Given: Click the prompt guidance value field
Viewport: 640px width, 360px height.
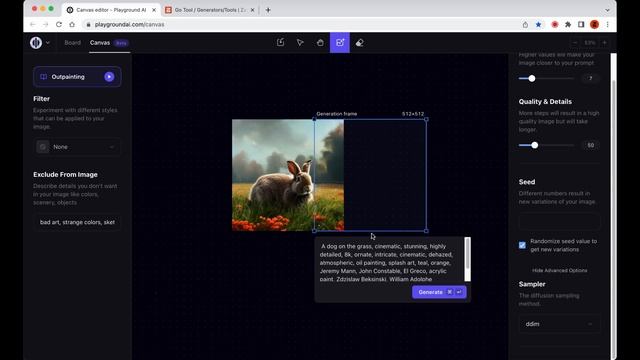Looking at the screenshot, I should 591,78.
